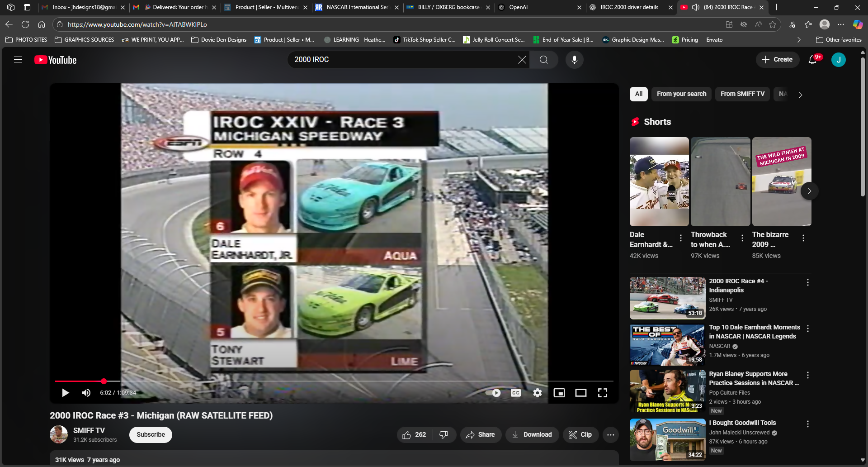Switch to the IROC 2000 driver details tab
This screenshot has width=868, height=467.
click(632, 7)
